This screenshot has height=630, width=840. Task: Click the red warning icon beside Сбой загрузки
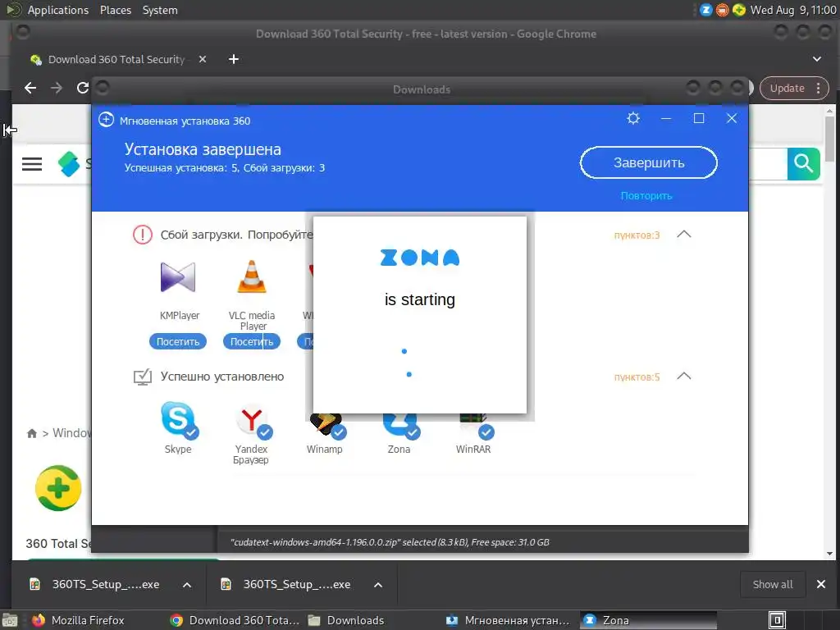click(x=143, y=235)
